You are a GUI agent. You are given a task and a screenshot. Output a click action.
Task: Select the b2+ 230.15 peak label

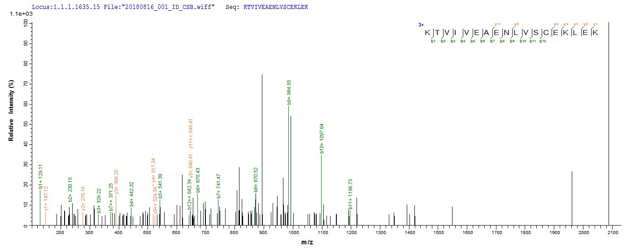[70, 189]
